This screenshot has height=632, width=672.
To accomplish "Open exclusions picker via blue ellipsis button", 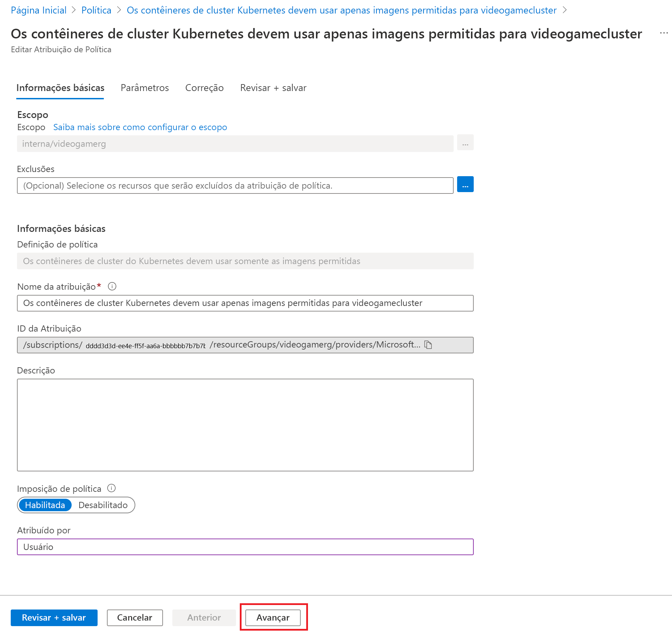I will pyautogui.click(x=465, y=184).
